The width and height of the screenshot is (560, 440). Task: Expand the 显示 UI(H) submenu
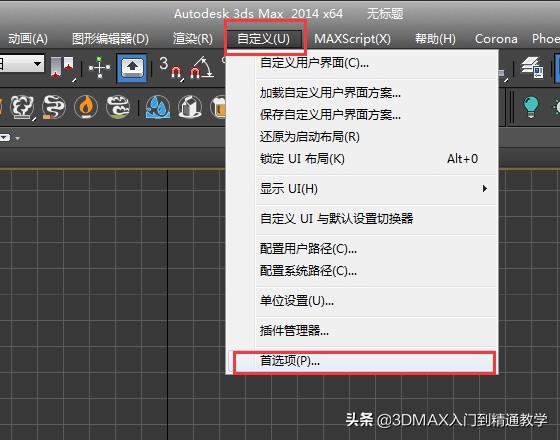pyautogui.click(x=362, y=189)
